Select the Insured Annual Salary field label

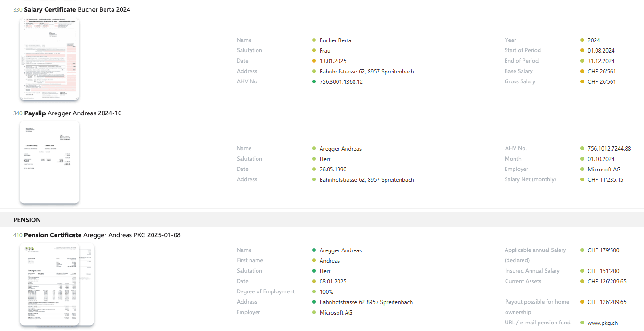532,271
